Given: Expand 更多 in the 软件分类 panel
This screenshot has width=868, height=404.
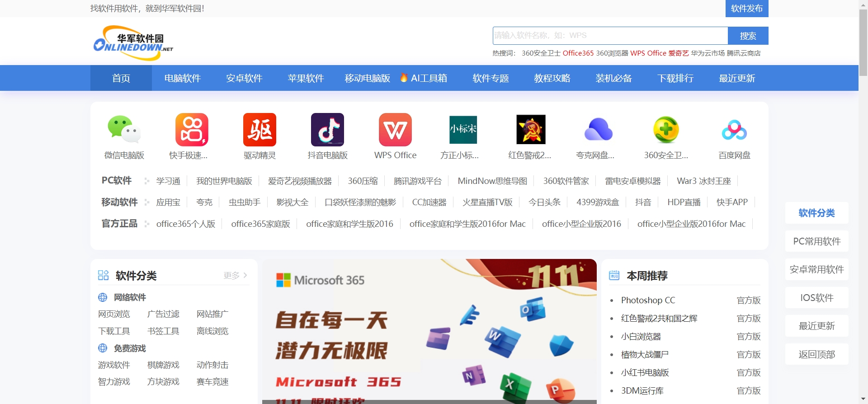Looking at the screenshot, I should click(235, 275).
